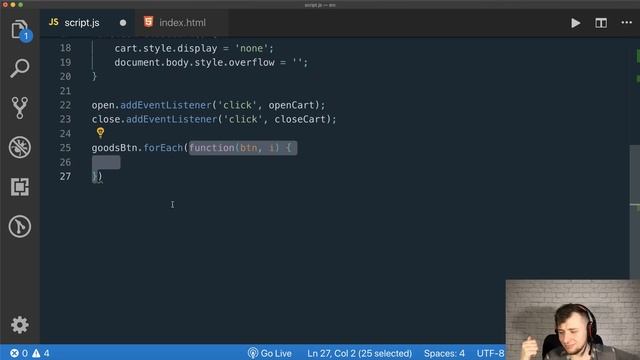This screenshot has width=640, height=360.
Task: Click the macOS yellow minimize button
Action: click(x=13, y=5)
